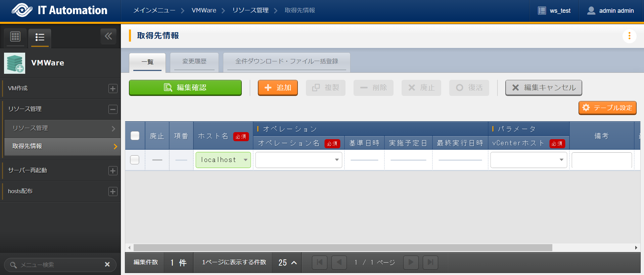Tick the select-all checkbox in table header
The image size is (644, 275).
[x=135, y=135]
